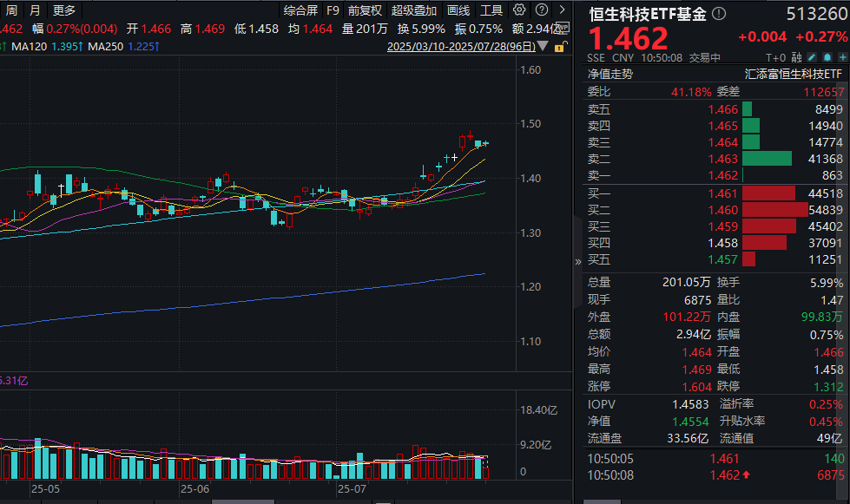Toggle the orange date-range lock
The width and height of the screenshot is (850, 504).
[561, 47]
